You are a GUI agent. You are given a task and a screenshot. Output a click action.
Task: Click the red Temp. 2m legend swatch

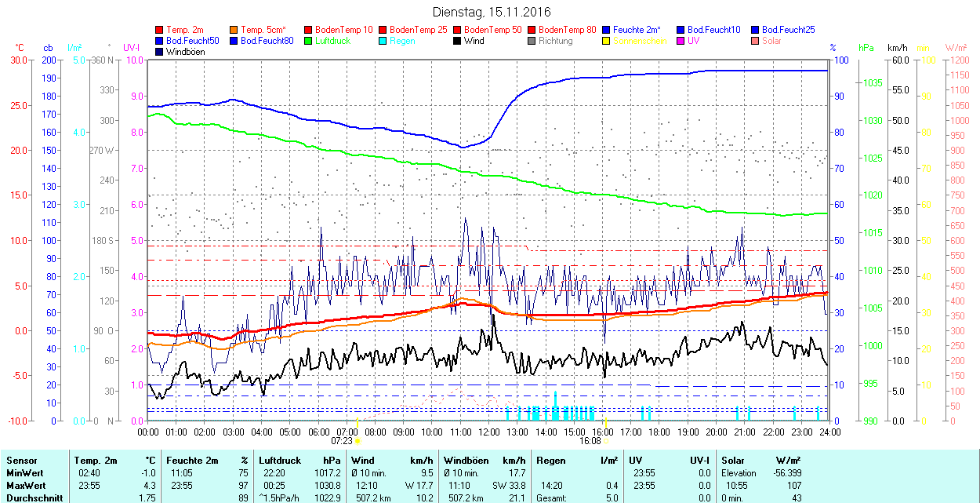[x=160, y=30]
